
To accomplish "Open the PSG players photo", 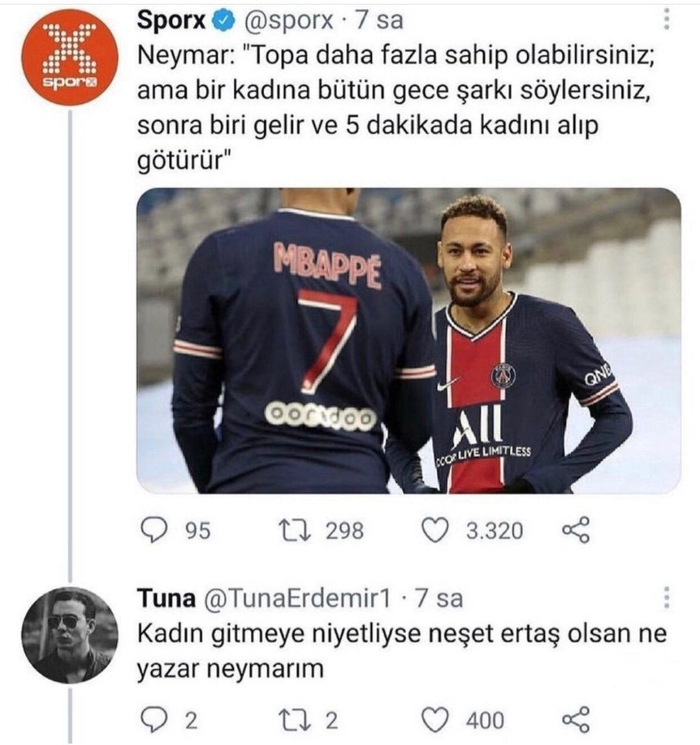I will coord(408,341).
